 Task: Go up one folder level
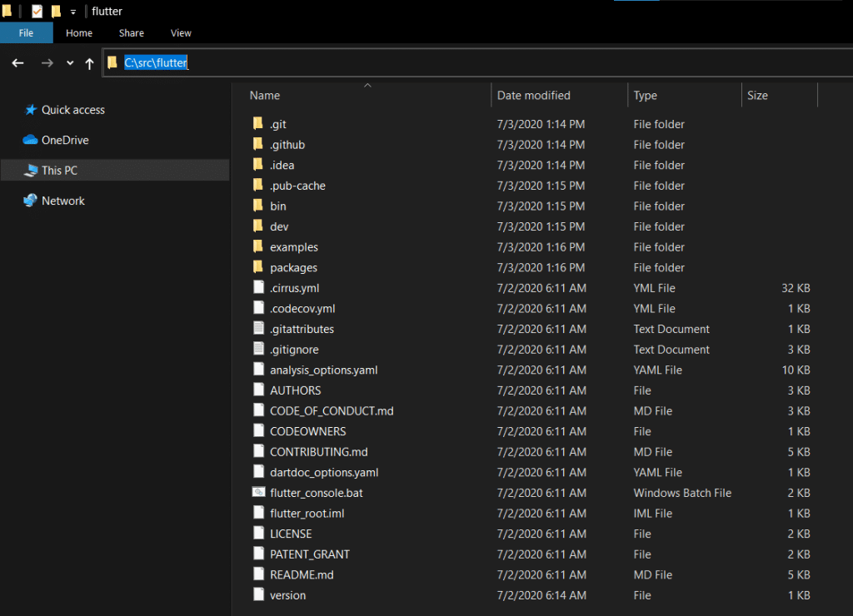click(90, 63)
